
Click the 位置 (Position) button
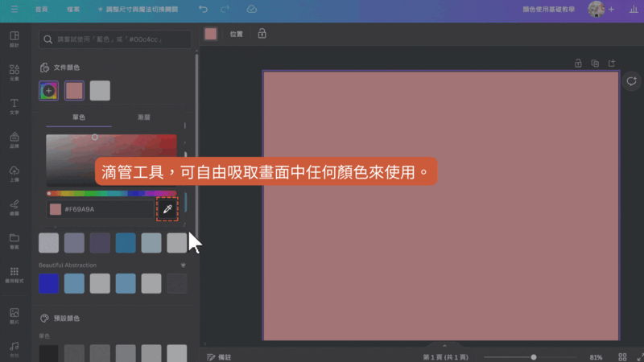pos(236,34)
